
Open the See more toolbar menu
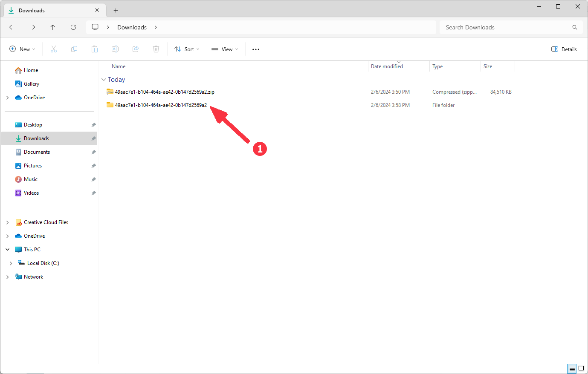(255, 49)
